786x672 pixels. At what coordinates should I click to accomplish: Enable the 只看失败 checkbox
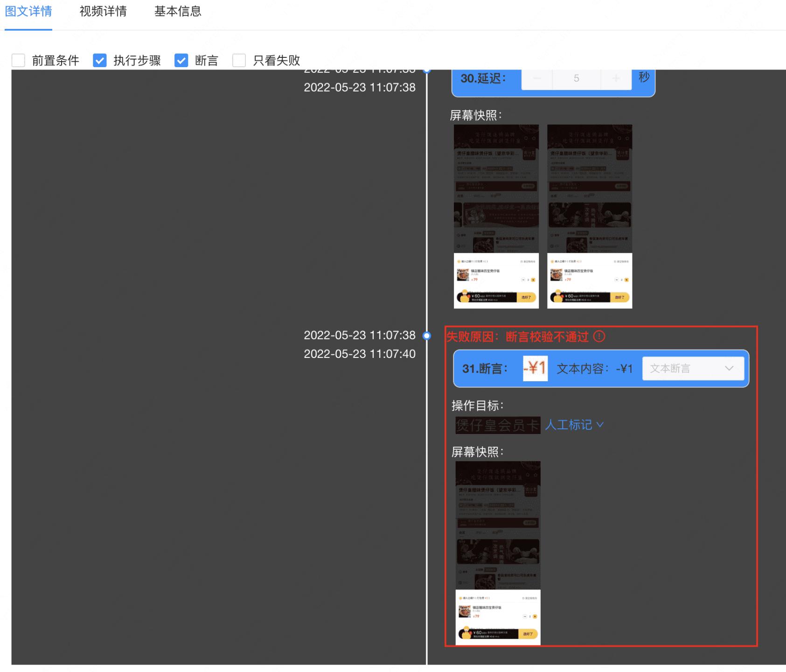[239, 60]
